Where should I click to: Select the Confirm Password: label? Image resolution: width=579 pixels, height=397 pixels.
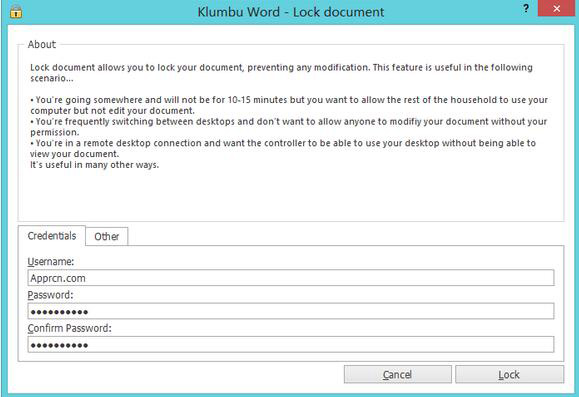(x=69, y=328)
